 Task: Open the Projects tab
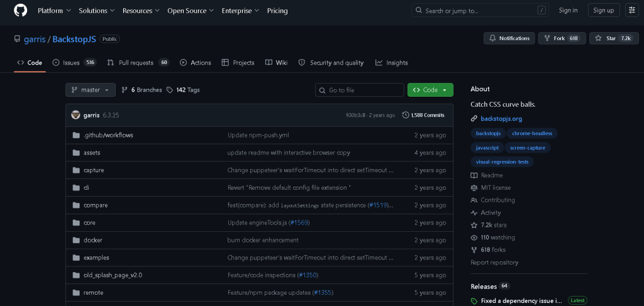[238, 63]
